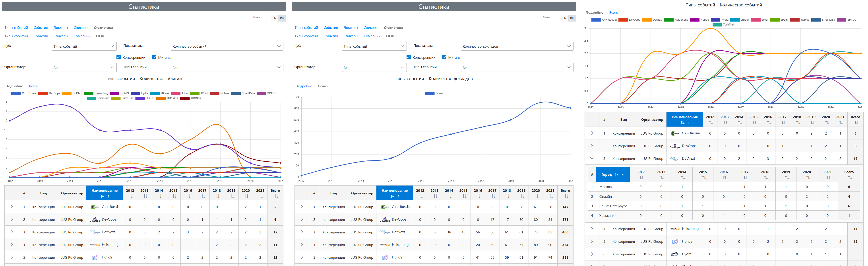Toggle Митапы checkbox in middle panel
The height and width of the screenshot is (266, 868).
click(444, 57)
